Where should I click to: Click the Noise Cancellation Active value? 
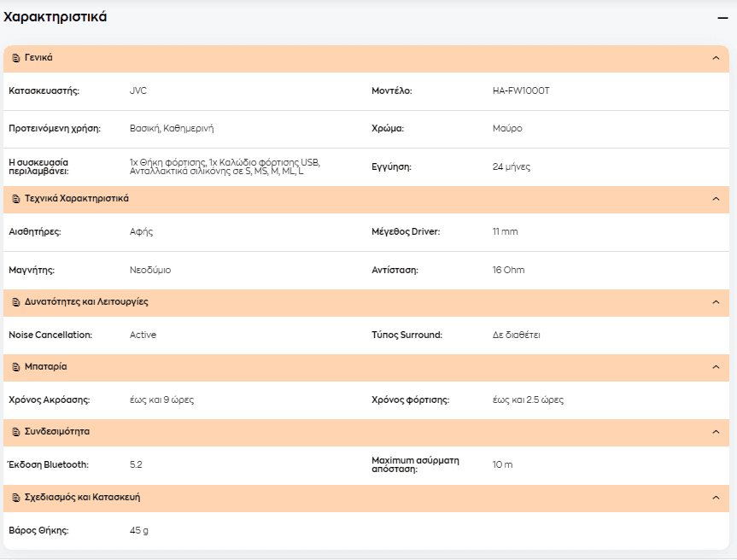coord(143,335)
